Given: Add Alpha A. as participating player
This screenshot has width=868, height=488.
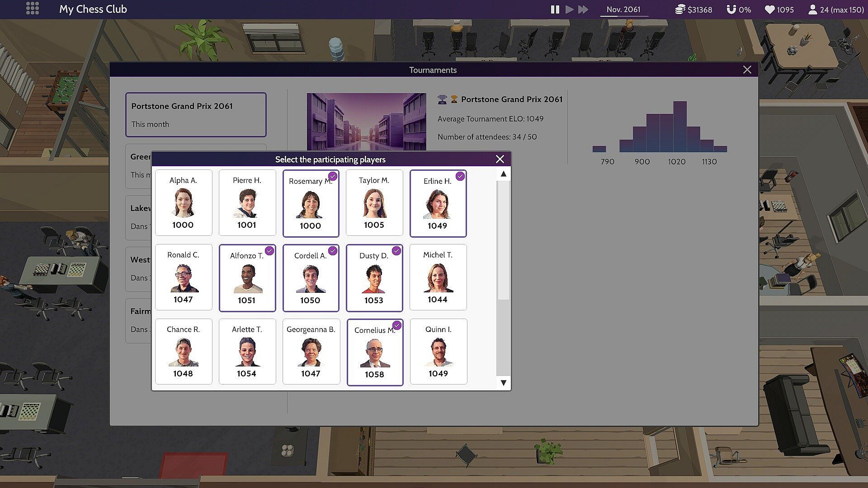Looking at the screenshot, I should click(x=183, y=202).
